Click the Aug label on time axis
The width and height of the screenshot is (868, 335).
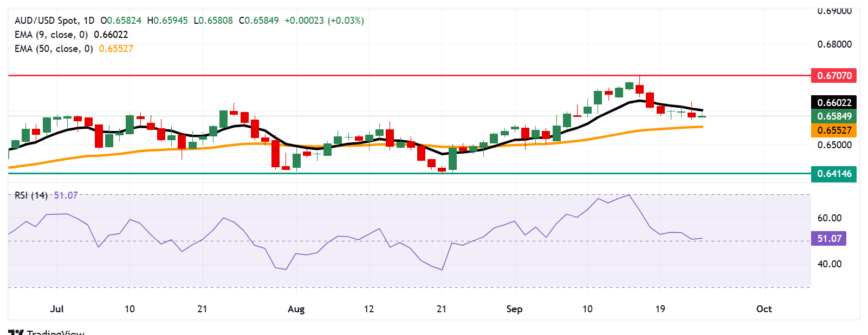point(296,309)
